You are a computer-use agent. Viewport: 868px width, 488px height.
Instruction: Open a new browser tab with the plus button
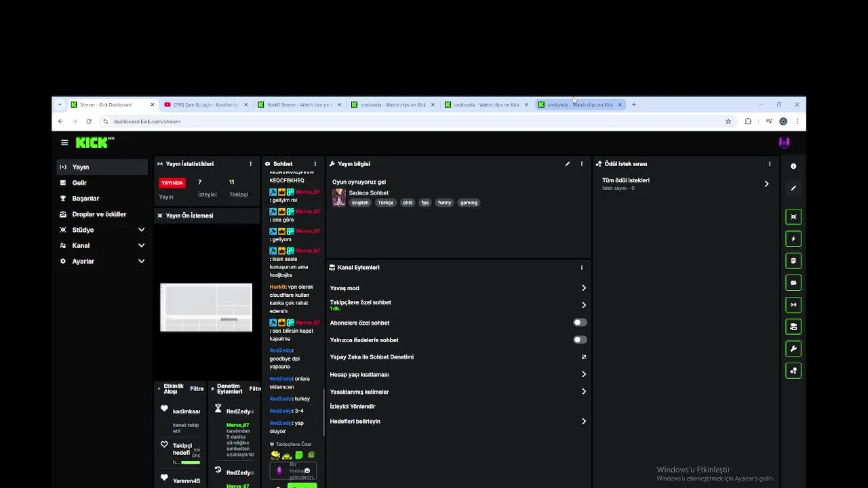pyautogui.click(x=634, y=104)
